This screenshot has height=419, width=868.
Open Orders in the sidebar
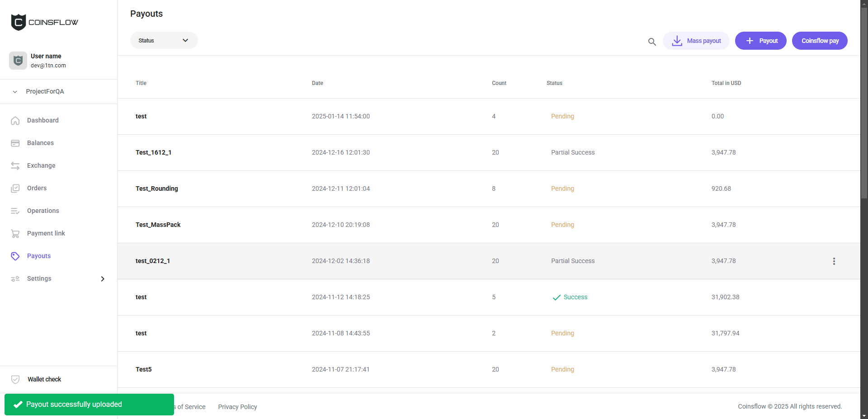37,188
